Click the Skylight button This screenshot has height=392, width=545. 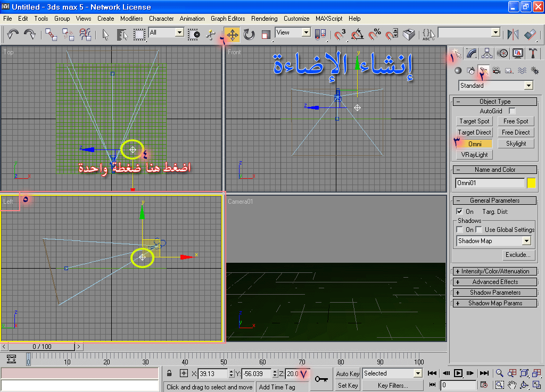pyautogui.click(x=516, y=144)
